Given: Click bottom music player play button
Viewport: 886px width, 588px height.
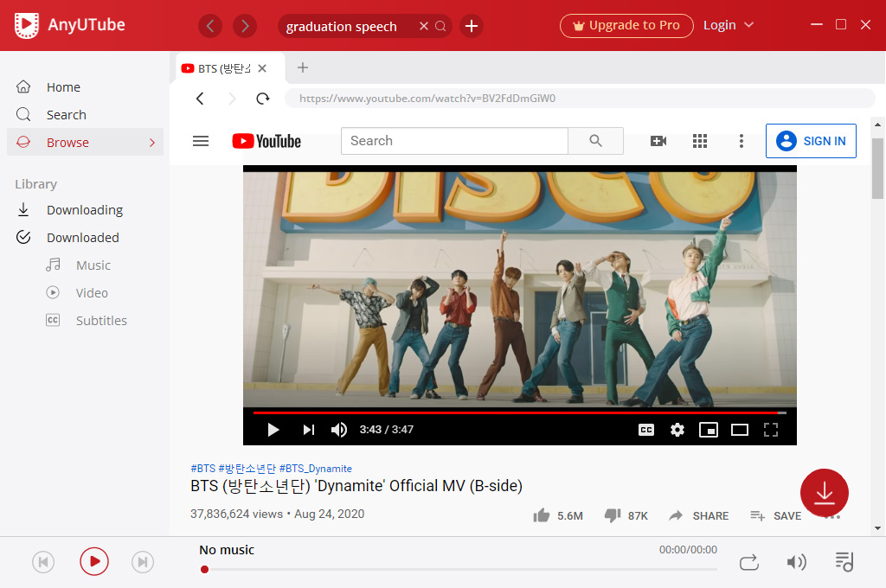Looking at the screenshot, I should [93, 561].
